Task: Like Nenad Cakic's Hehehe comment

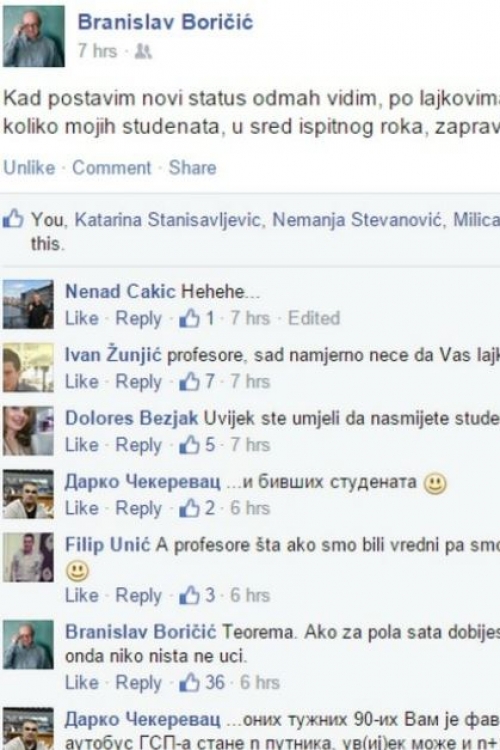Action: click(x=82, y=318)
